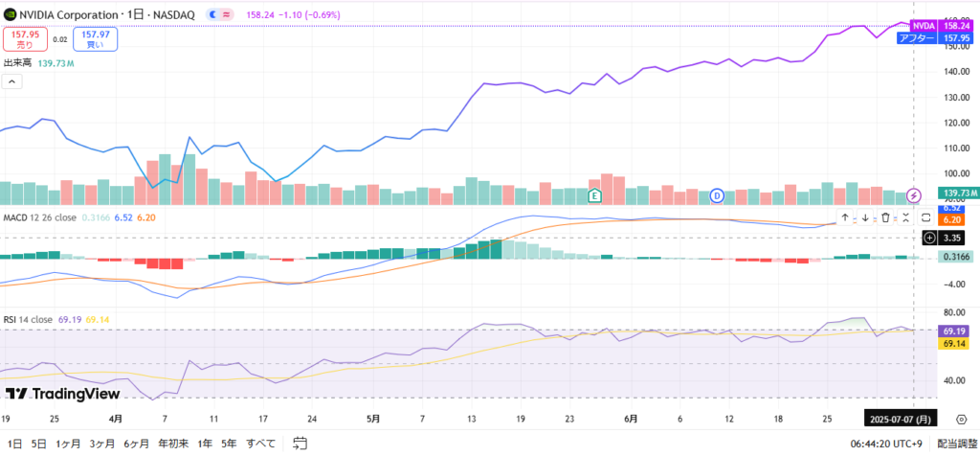Image resolution: width=980 pixels, height=456 pixels.
Task: Click the 157.97 buy (買い) button
Action: tap(95, 39)
